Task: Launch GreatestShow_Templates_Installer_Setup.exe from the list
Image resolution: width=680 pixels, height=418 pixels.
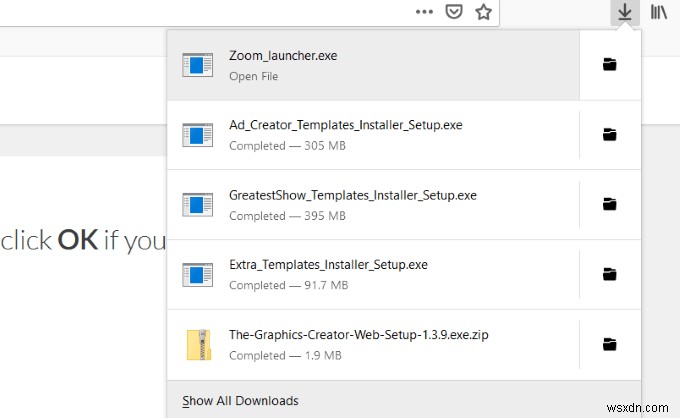Action: [x=373, y=204]
